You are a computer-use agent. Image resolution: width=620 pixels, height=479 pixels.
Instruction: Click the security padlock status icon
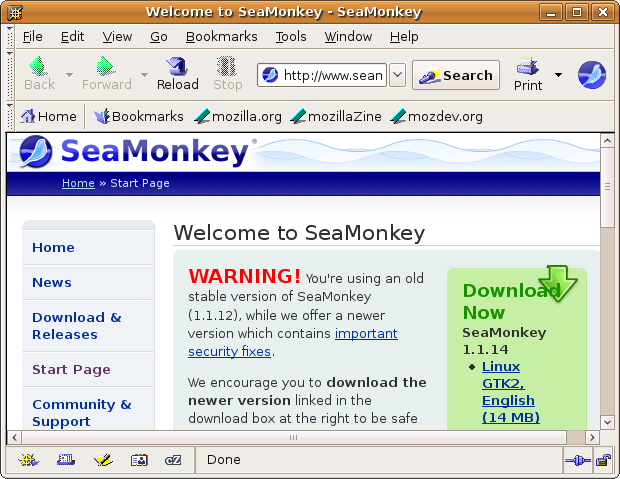pyautogui.click(x=603, y=461)
